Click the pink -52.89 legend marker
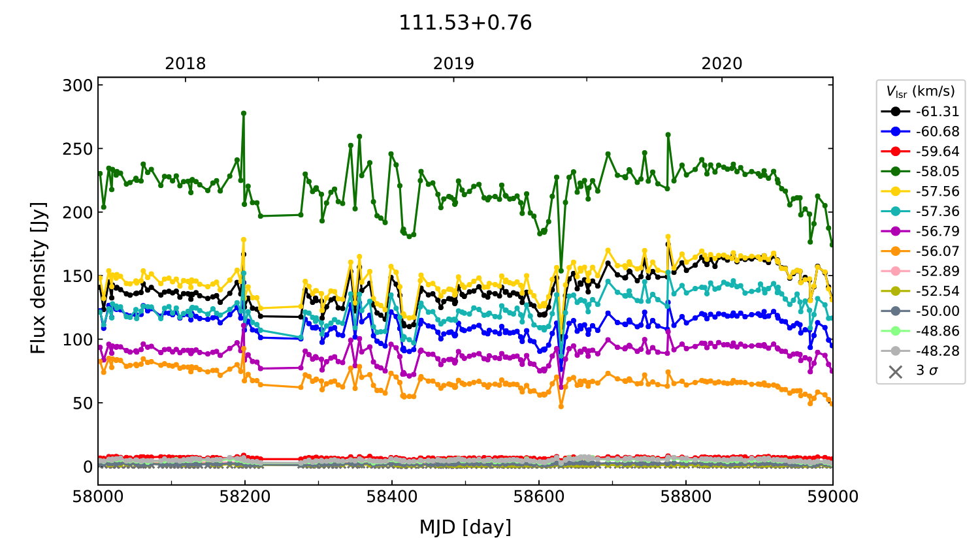Screen dimensions: 980x551 [x=895, y=271]
